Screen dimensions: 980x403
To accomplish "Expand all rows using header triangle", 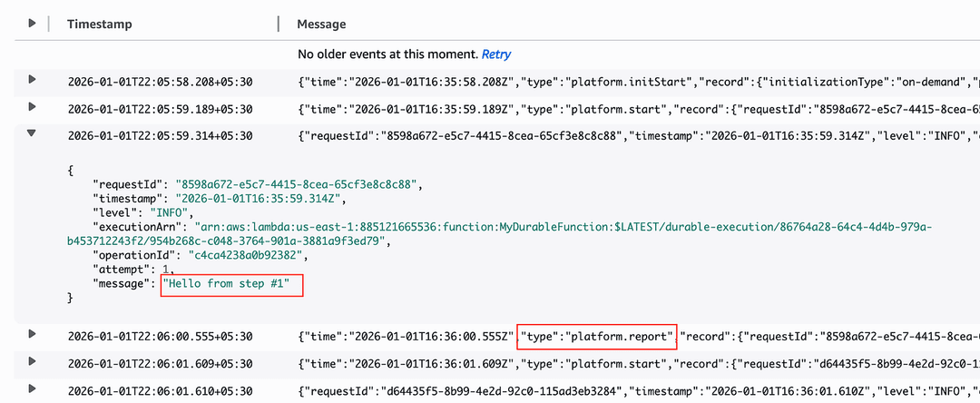I will point(32,24).
